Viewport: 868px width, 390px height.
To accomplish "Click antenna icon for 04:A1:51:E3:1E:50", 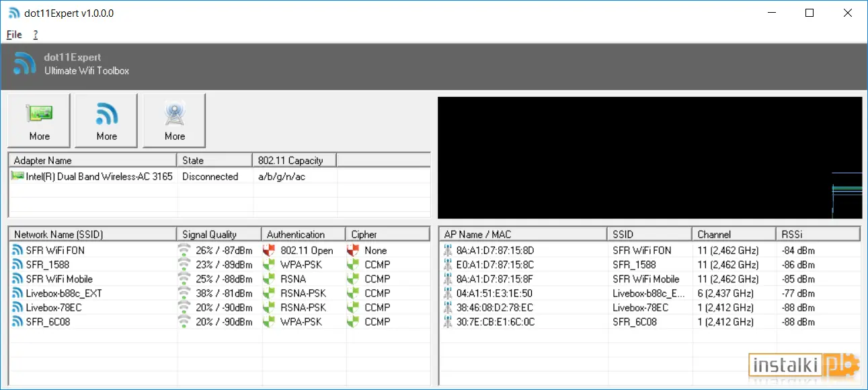I will click(448, 293).
